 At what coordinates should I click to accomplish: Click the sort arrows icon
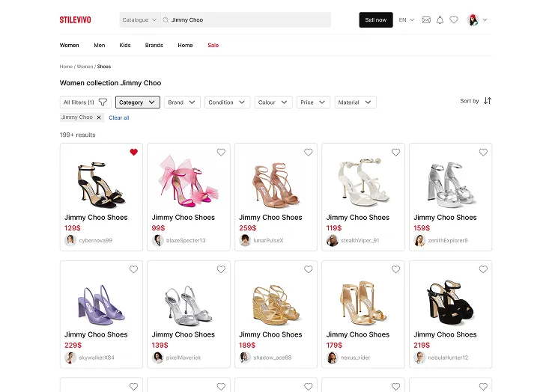(488, 101)
